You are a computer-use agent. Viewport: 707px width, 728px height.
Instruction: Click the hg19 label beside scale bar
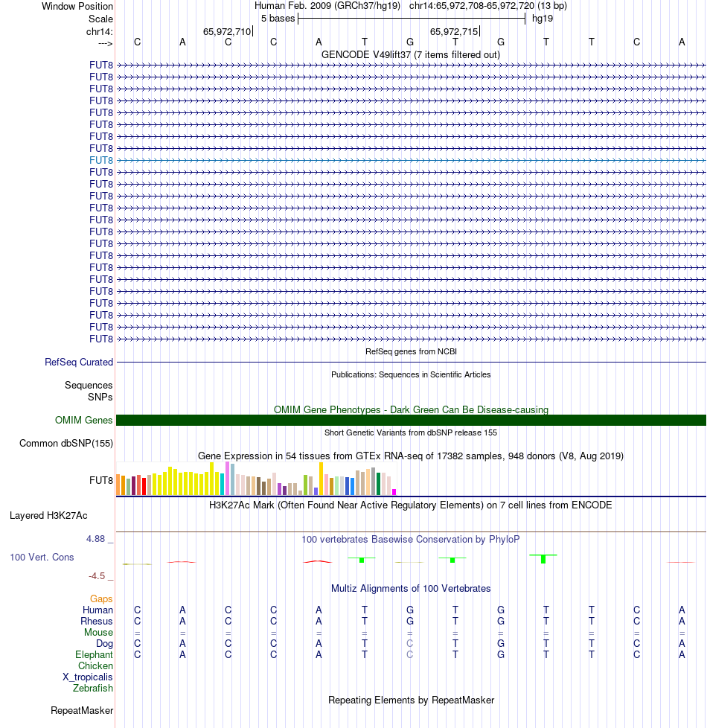(x=543, y=19)
